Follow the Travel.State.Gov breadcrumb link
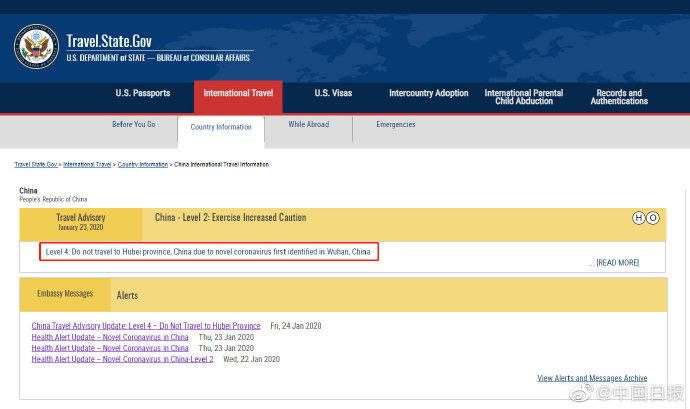Screen dimensions: 690x409 pos(36,164)
